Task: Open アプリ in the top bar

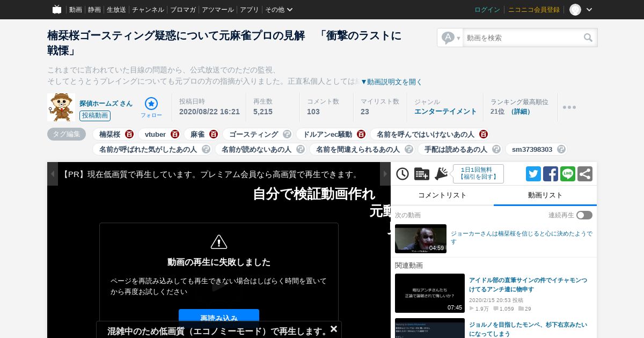Action: pyautogui.click(x=250, y=10)
